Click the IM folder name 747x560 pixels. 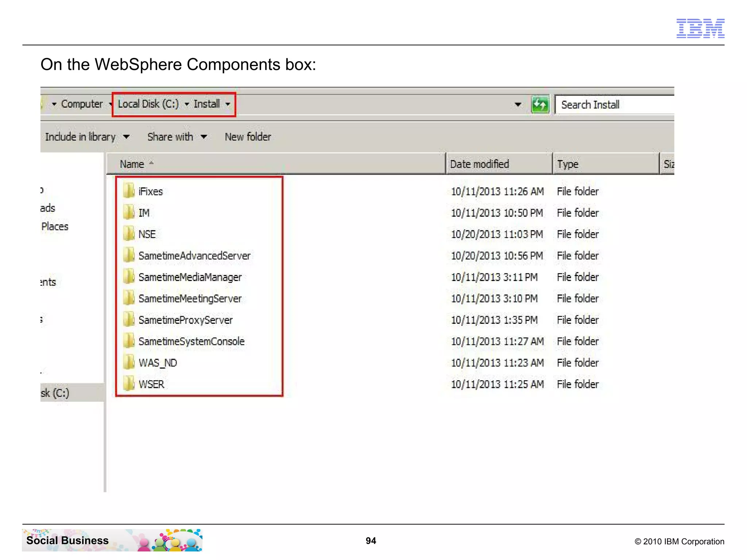[x=144, y=213]
